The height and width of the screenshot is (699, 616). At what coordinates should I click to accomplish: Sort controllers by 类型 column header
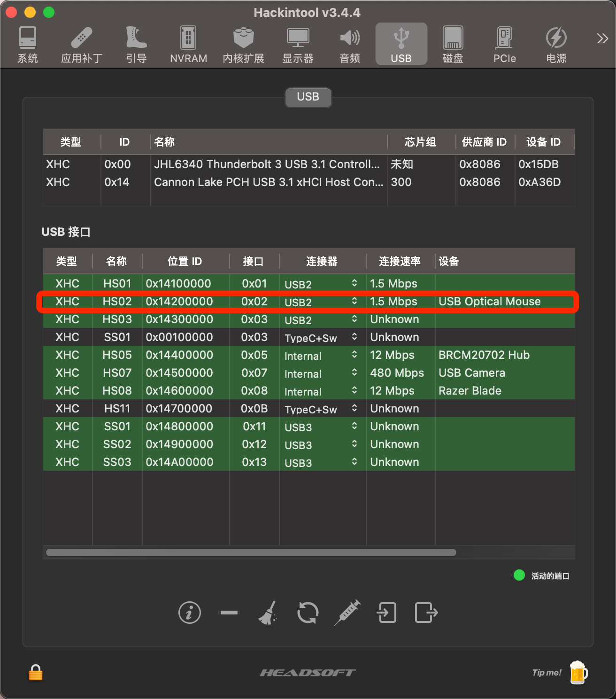[71, 142]
